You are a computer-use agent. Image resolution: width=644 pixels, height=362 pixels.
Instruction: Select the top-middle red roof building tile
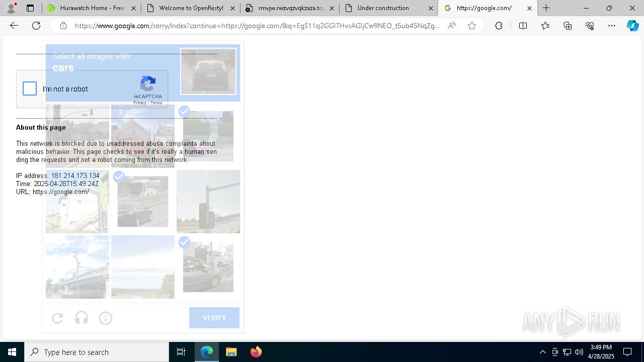pyautogui.click(x=143, y=136)
